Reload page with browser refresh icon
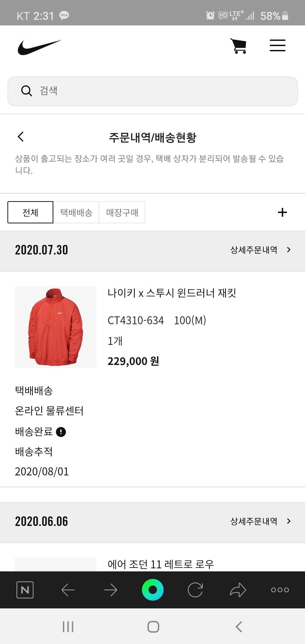305x644 pixels. [x=195, y=590]
